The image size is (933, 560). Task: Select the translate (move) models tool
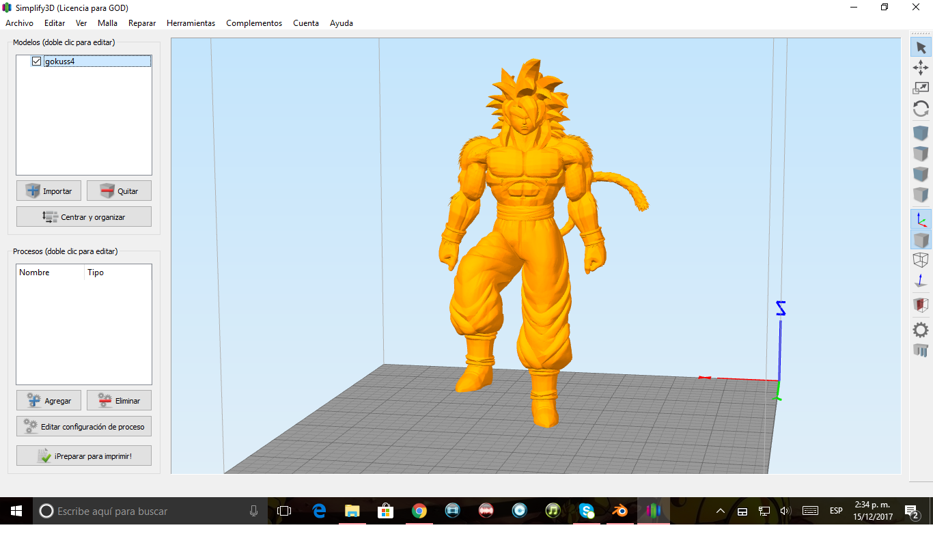point(921,67)
